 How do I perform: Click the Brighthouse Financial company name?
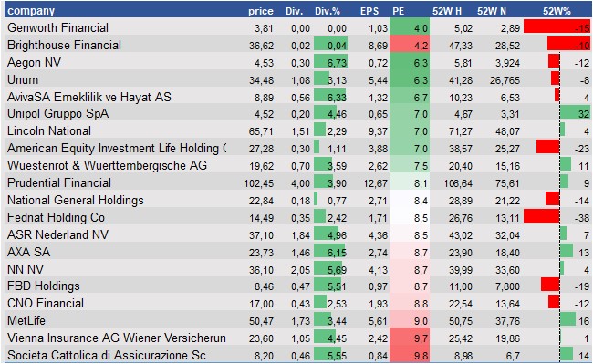(64, 45)
